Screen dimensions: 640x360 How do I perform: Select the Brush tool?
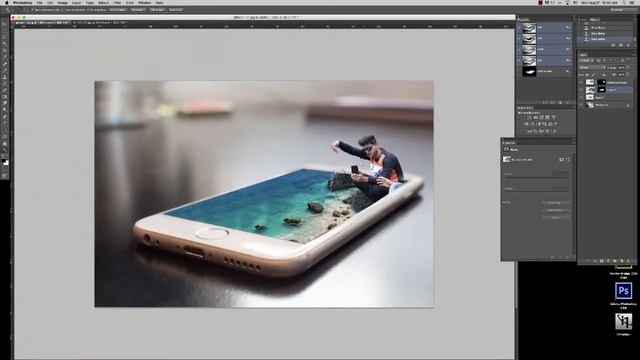pyautogui.click(x=5, y=70)
